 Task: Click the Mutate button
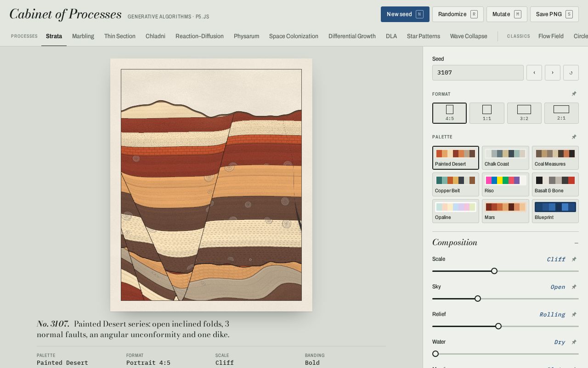point(507,14)
